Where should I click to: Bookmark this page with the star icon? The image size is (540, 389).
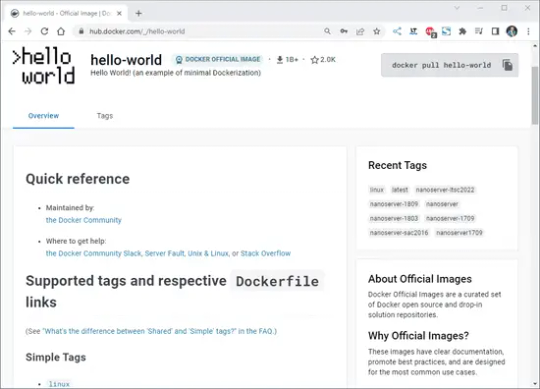point(377,31)
